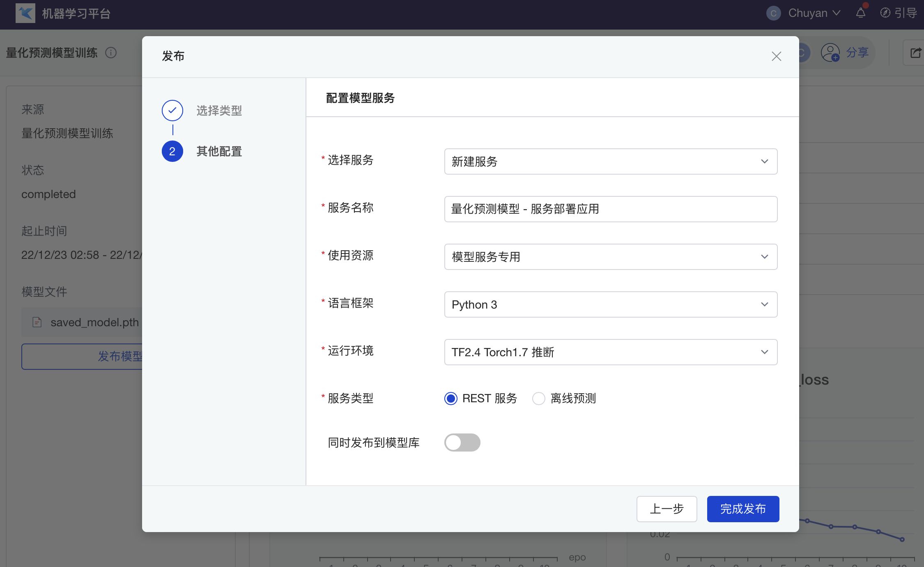Click the 服务名称 input field

(611, 209)
